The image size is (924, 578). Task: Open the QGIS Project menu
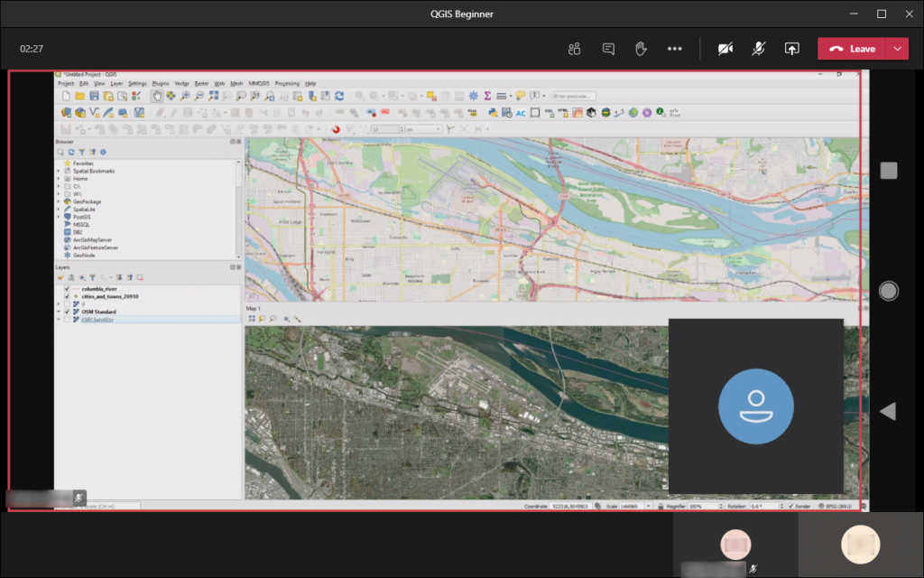pyautogui.click(x=66, y=84)
